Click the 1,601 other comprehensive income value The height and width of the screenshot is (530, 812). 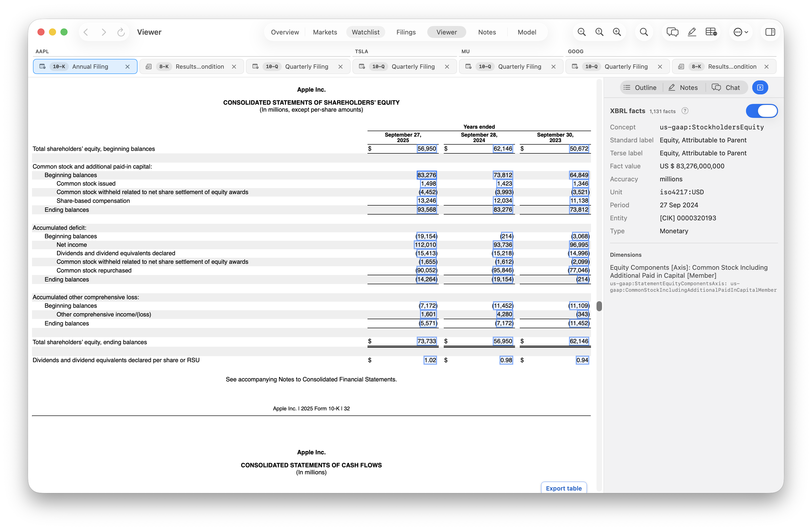click(428, 314)
